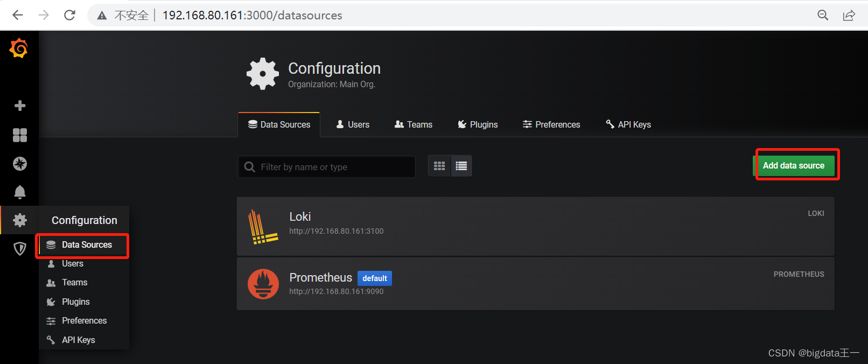Image resolution: width=868 pixels, height=364 pixels.
Task: Click the Organization: Main Org. subtitle
Action: [332, 85]
